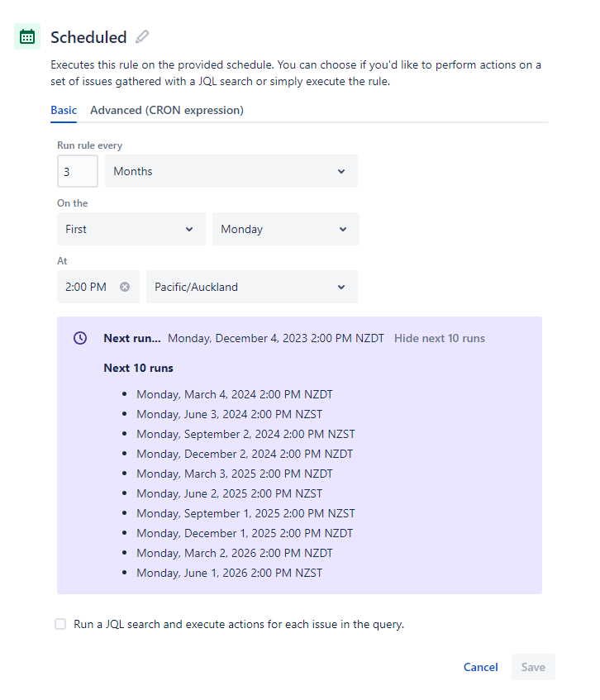The width and height of the screenshot is (600, 700).
Task: Click the 2:00 PM time input field
Action: click(87, 287)
